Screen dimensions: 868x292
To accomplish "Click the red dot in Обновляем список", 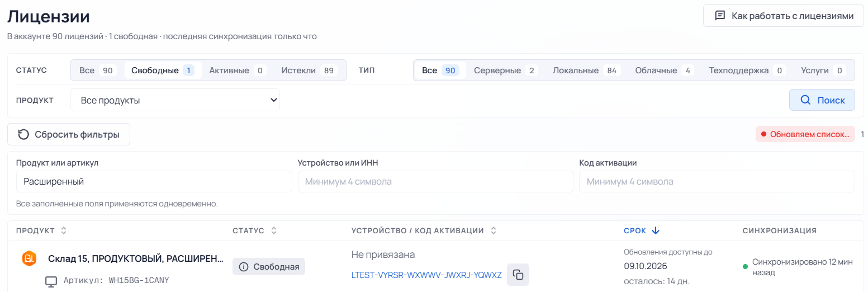I will (763, 134).
